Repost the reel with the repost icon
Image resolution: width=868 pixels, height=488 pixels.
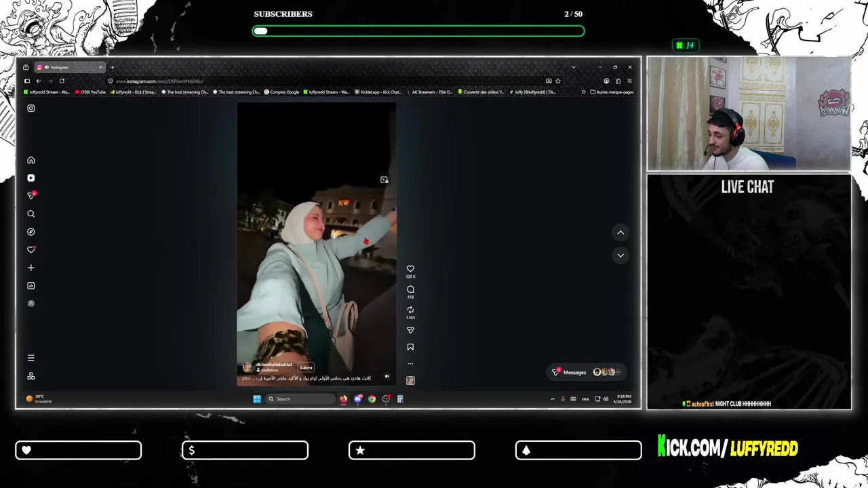click(410, 310)
